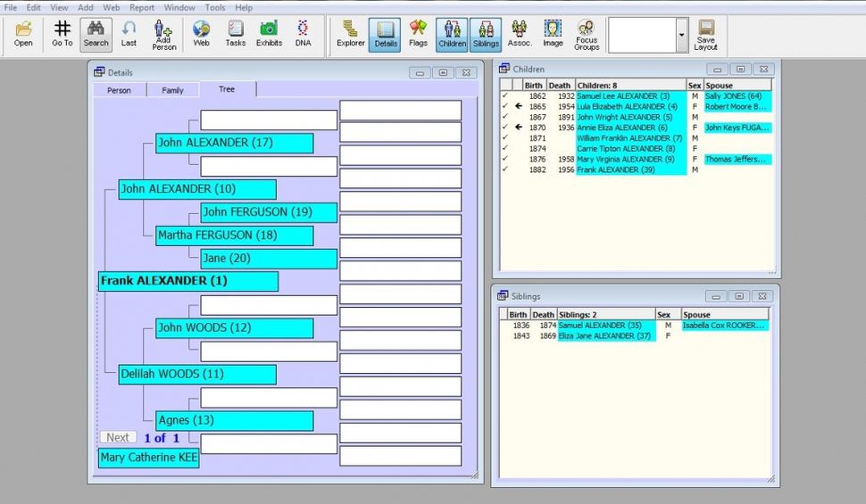
Task: Open the Edit menu
Action: [x=34, y=8]
